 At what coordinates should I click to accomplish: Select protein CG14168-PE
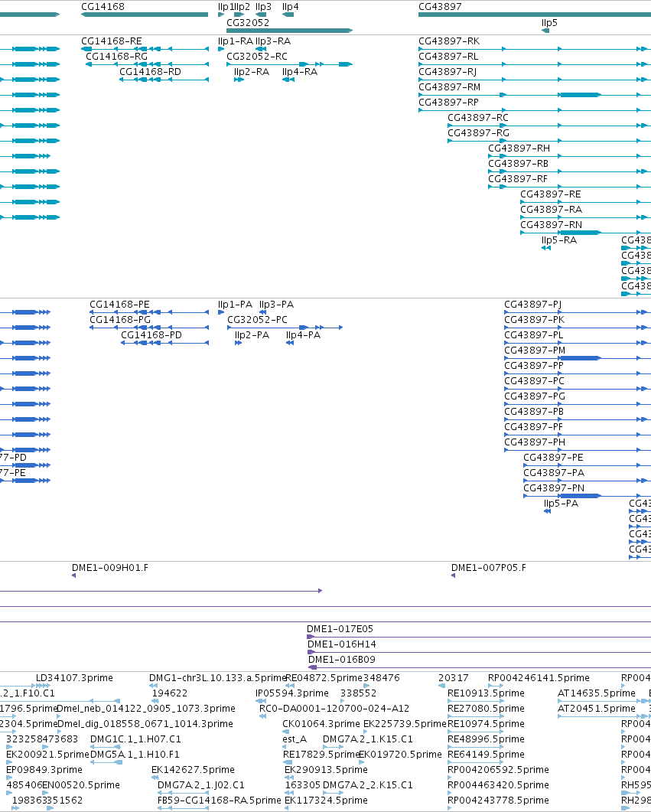tap(119, 304)
